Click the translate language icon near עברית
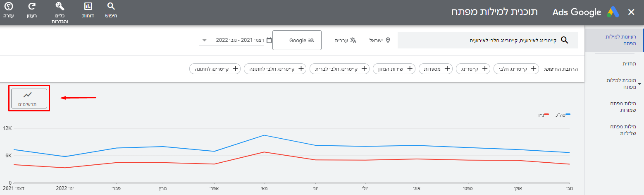644x195 pixels. 353,40
